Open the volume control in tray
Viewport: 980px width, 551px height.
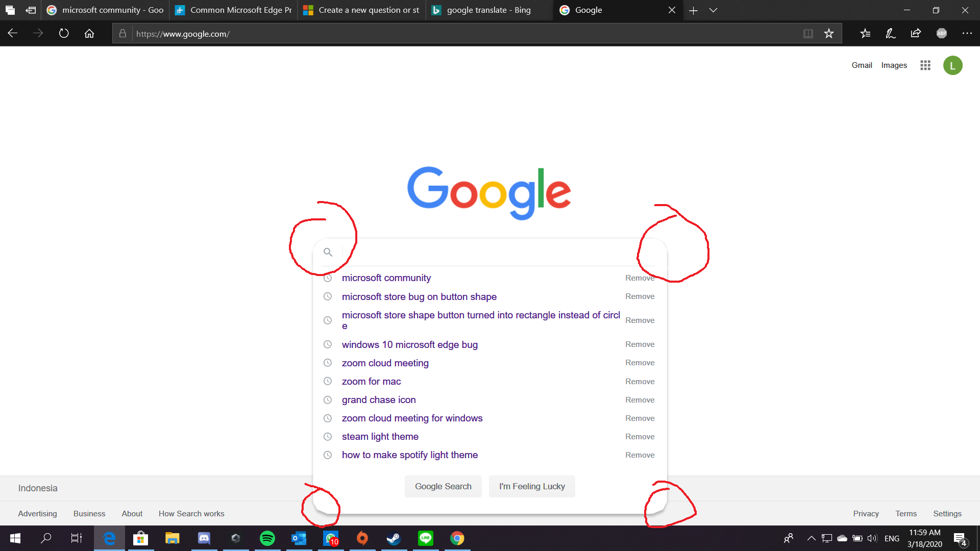[x=872, y=538]
